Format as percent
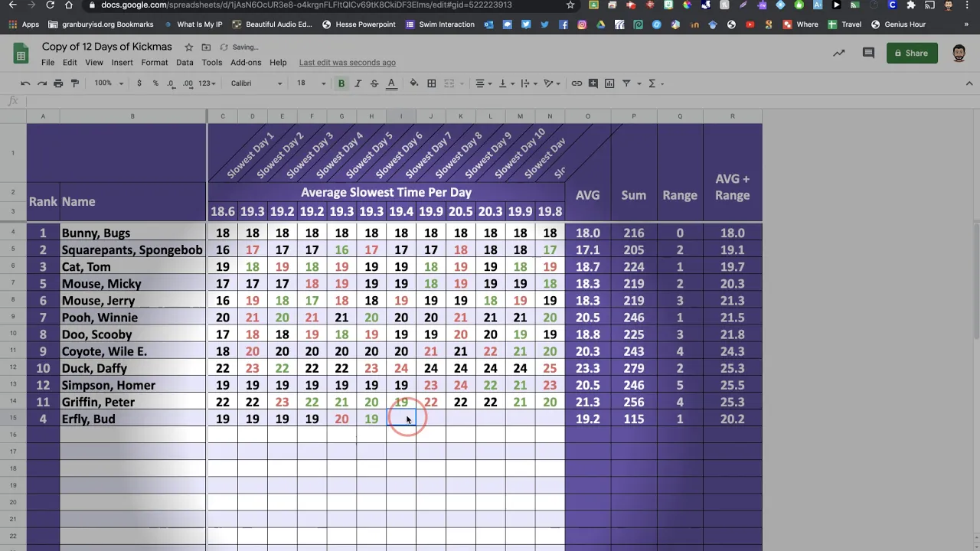 pos(155,83)
